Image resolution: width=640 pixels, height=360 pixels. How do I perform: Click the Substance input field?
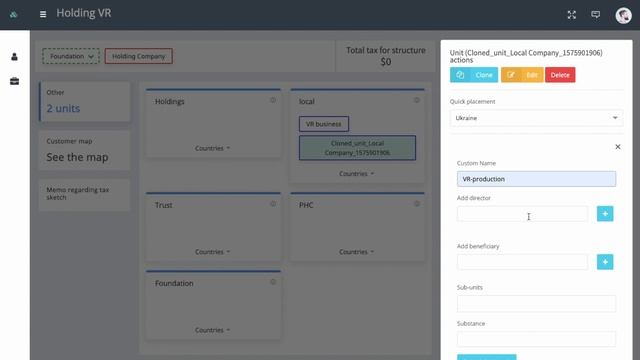536,339
